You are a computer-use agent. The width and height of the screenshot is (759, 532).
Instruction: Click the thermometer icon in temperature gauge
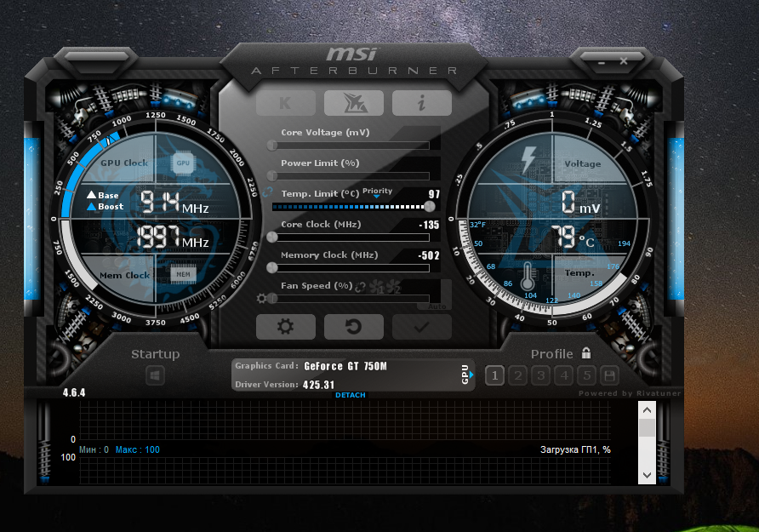528,277
